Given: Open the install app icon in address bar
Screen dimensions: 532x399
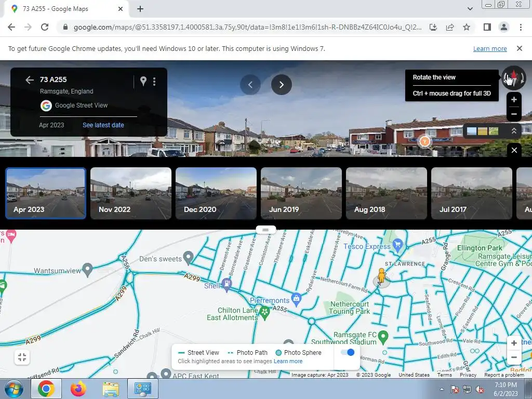Looking at the screenshot, I should coord(433,27).
